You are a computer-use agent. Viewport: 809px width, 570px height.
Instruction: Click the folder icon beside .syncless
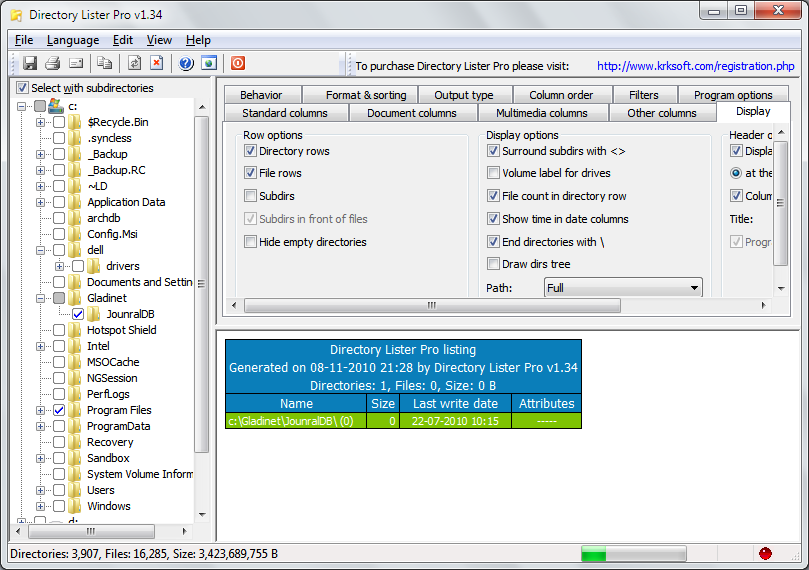pos(75,138)
